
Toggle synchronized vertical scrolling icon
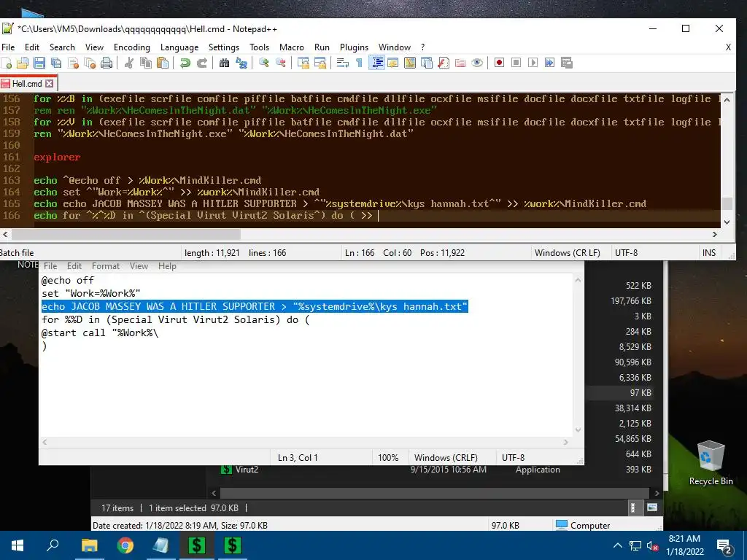pos(303,63)
